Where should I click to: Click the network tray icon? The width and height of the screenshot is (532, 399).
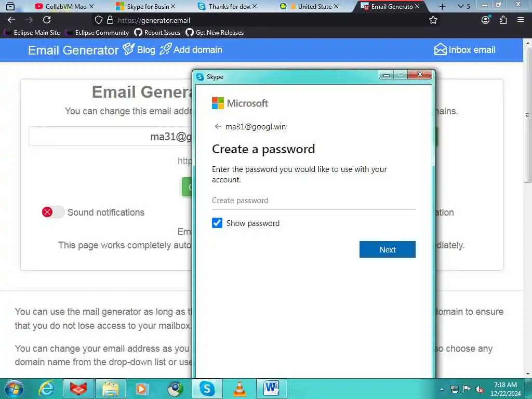(454, 389)
